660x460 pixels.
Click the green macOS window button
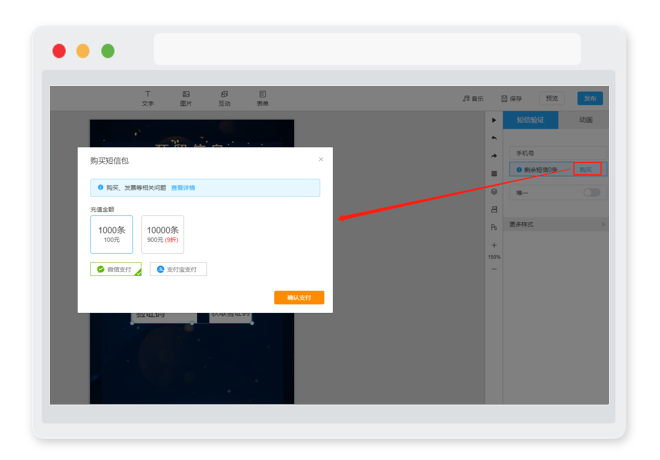click(x=108, y=51)
